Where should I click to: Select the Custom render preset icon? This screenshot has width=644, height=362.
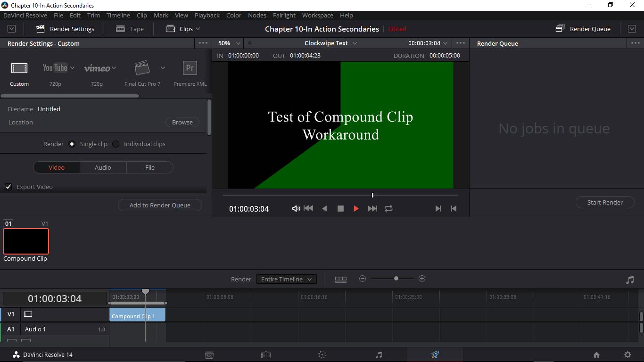tap(19, 68)
